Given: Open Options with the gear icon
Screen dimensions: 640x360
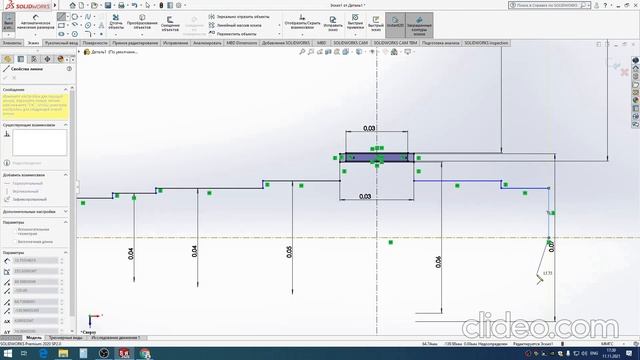Looking at the screenshot, I should [x=178, y=5].
